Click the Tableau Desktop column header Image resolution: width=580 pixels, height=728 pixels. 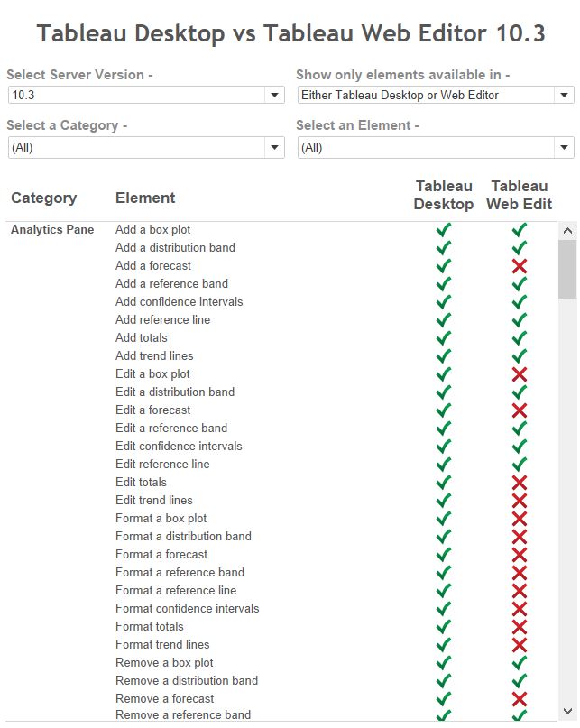444,195
